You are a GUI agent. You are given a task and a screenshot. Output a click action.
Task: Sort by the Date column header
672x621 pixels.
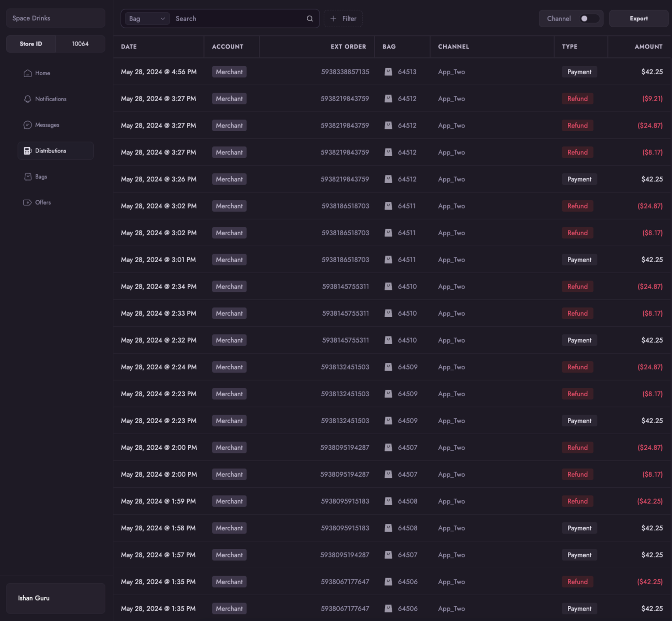coord(129,47)
